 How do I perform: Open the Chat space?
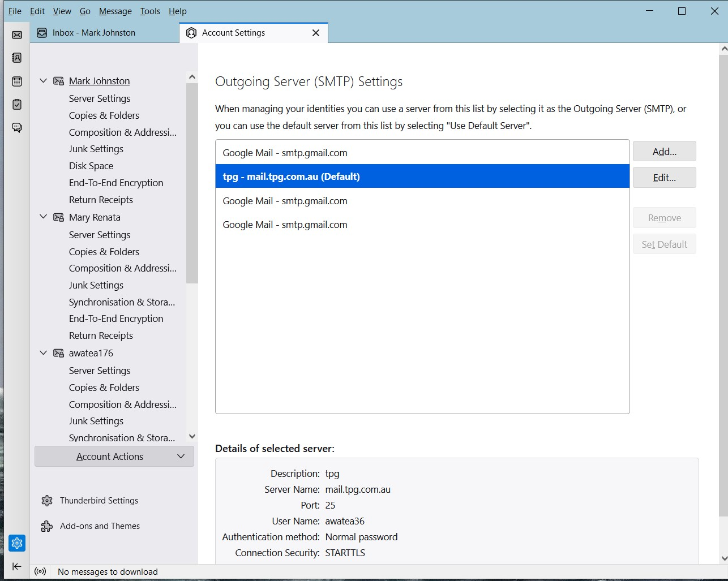tap(17, 128)
